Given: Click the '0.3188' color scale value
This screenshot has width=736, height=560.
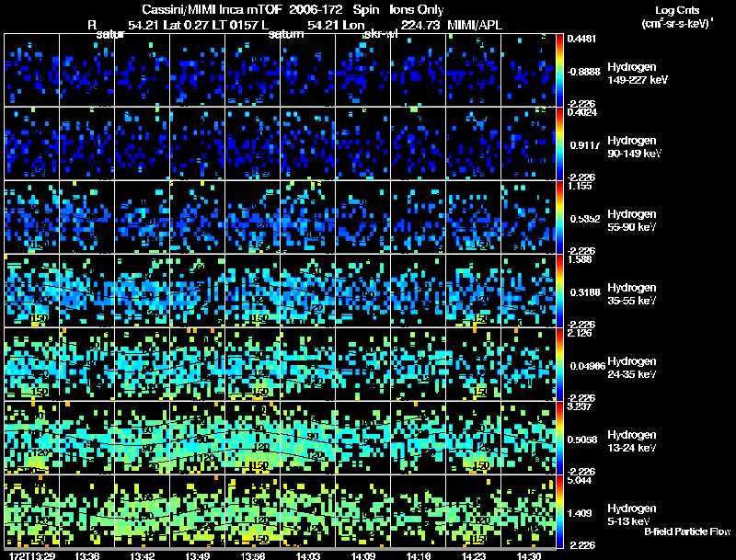Looking at the screenshot, I should pyautogui.click(x=585, y=292).
